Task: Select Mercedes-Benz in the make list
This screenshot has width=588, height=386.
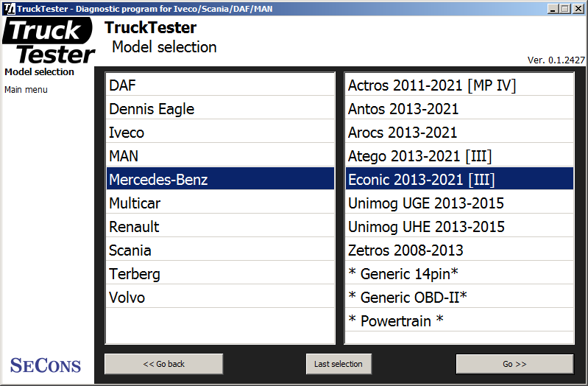Action: click(220, 179)
